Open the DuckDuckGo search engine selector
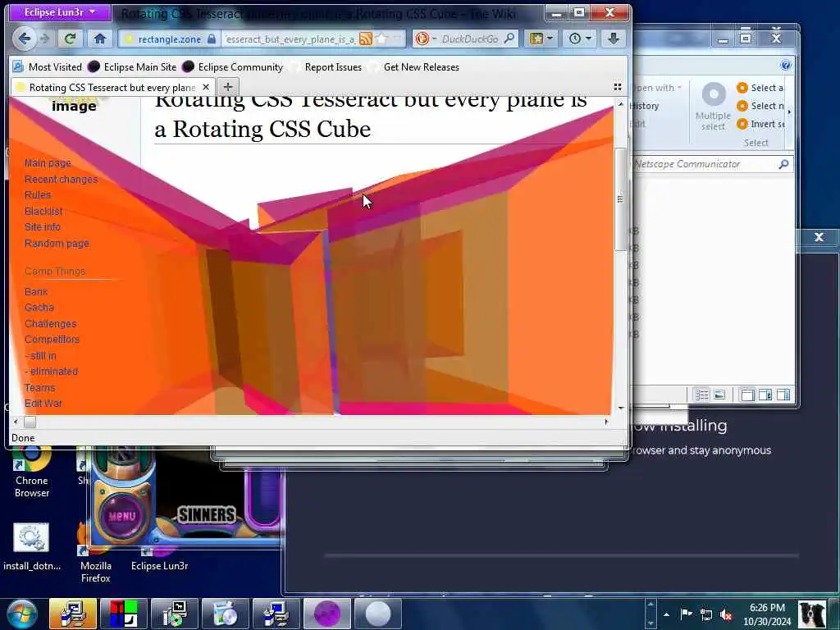 click(x=426, y=39)
